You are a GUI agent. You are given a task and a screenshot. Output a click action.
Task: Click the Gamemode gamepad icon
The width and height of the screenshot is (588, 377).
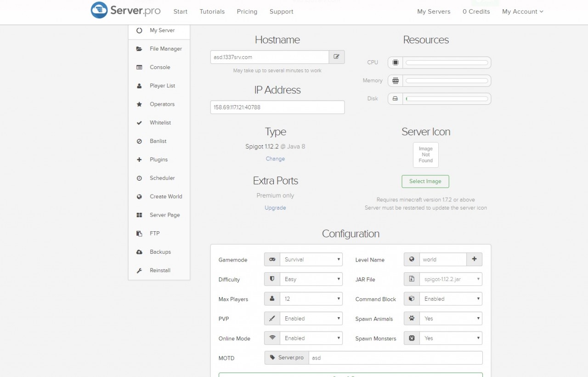272,259
